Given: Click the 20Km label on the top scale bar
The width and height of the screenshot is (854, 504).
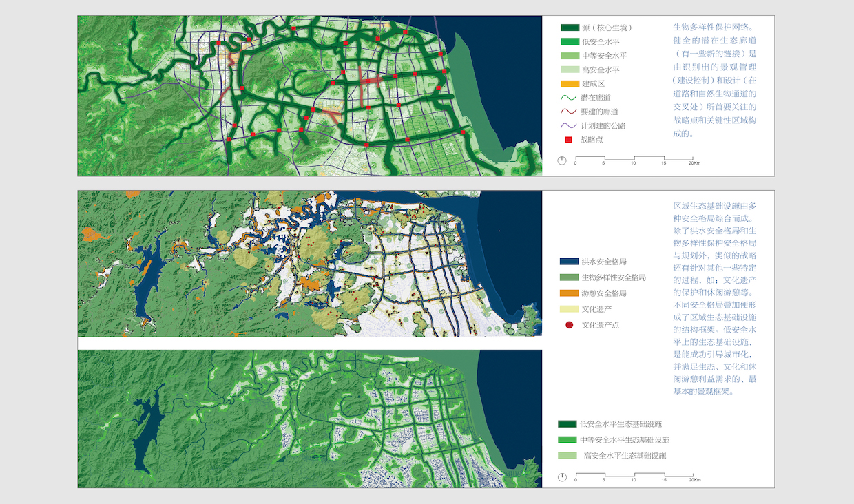Looking at the screenshot, I should (694, 163).
